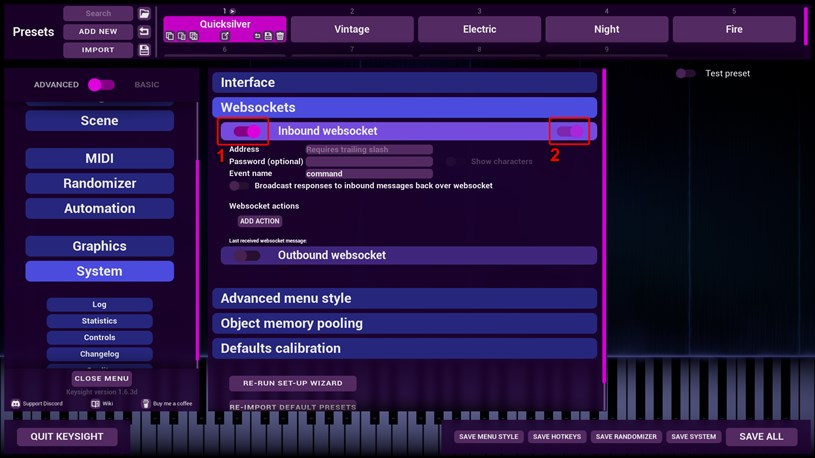Click the save icon on Quicksilver preset

pos(268,36)
